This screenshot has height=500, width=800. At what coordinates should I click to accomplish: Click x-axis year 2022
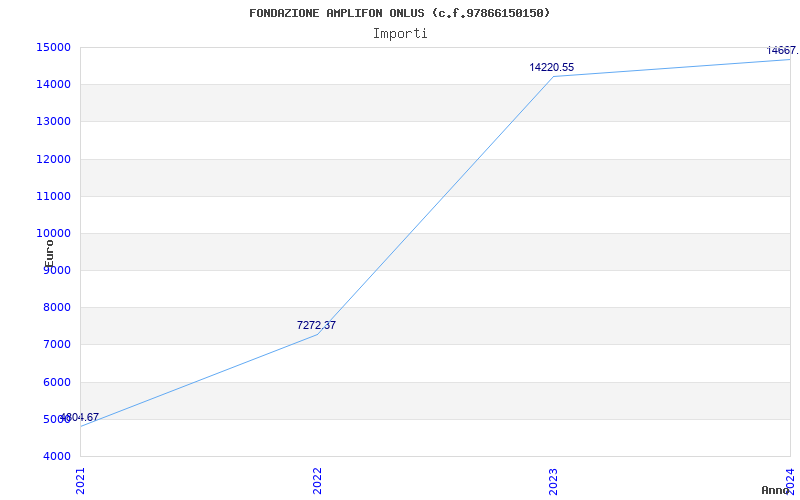317,481
